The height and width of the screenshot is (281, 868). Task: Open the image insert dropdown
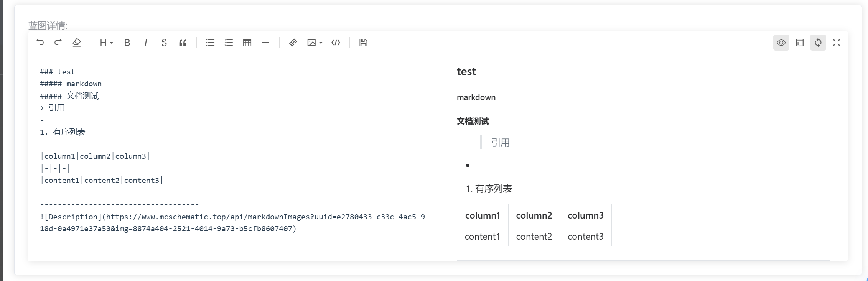tap(315, 43)
